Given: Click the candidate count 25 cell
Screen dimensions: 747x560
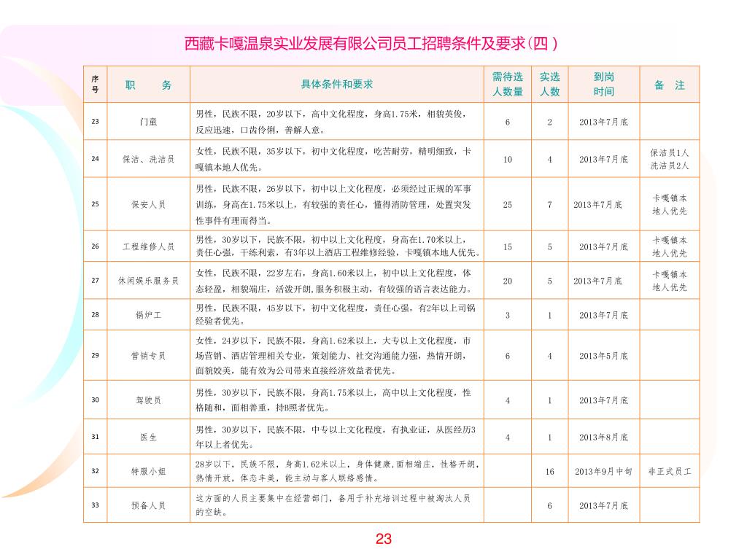Looking at the screenshot, I should pyautogui.click(x=508, y=204).
